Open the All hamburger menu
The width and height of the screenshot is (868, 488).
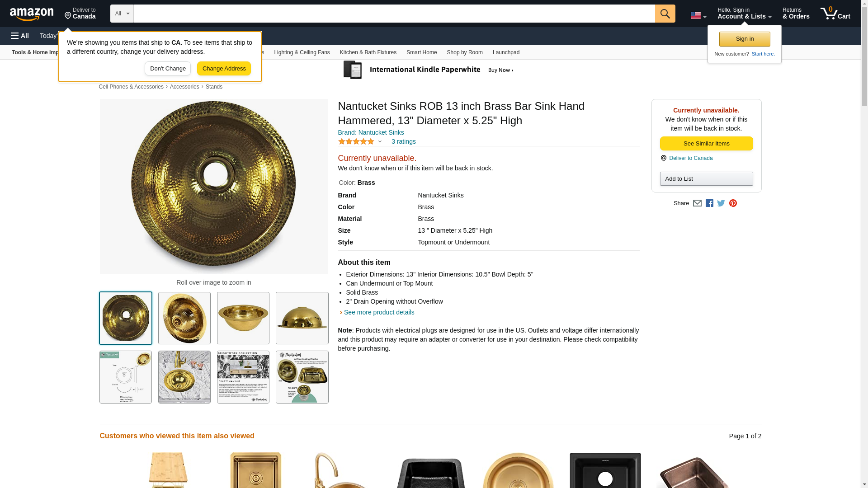(20, 36)
